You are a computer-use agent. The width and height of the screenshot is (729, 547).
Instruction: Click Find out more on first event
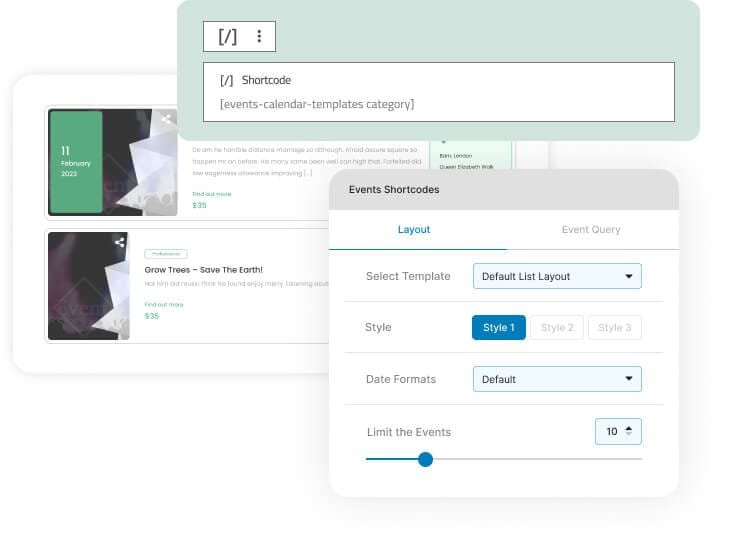click(211, 194)
